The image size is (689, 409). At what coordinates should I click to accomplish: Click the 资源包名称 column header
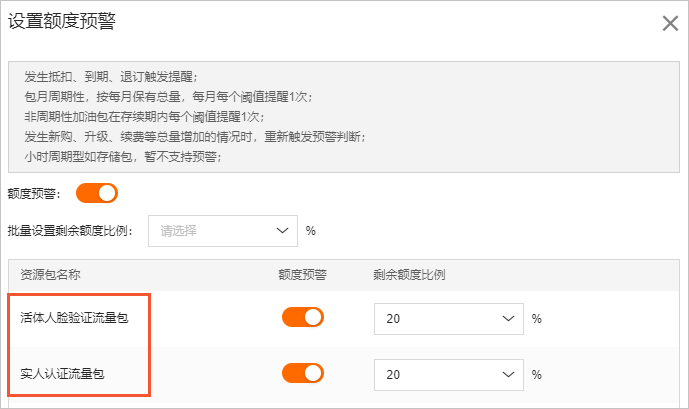[50, 275]
